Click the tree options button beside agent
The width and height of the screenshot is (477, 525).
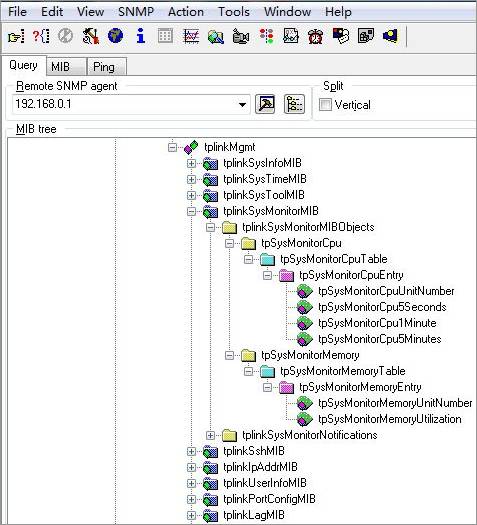(x=294, y=104)
